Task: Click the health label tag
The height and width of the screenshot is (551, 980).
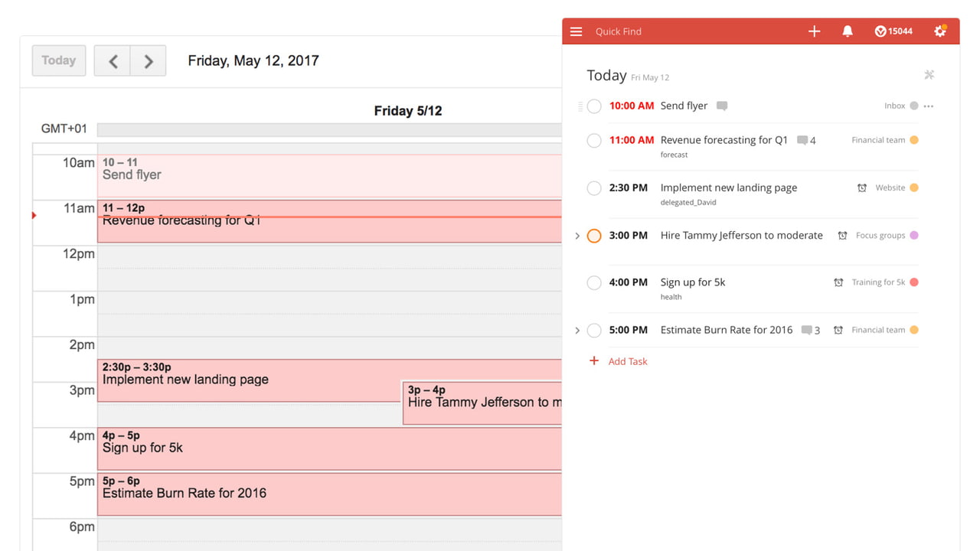Action: click(x=671, y=298)
